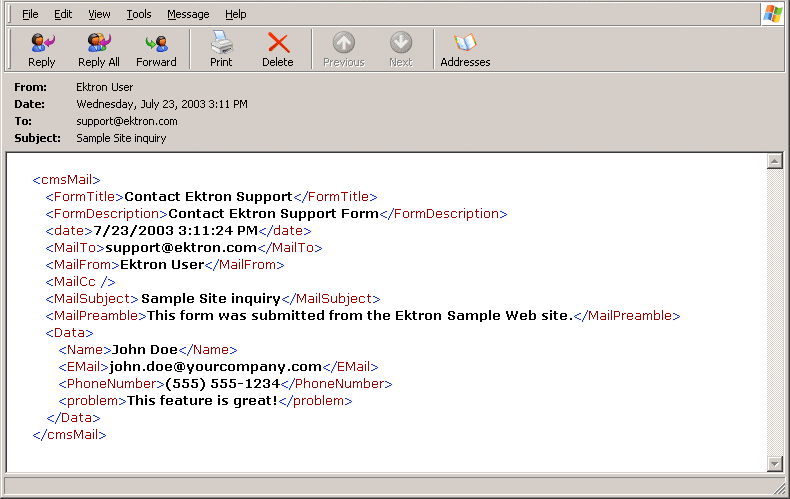
Task: Click the email john.doe@yourcompany.com
Action: click(x=216, y=367)
